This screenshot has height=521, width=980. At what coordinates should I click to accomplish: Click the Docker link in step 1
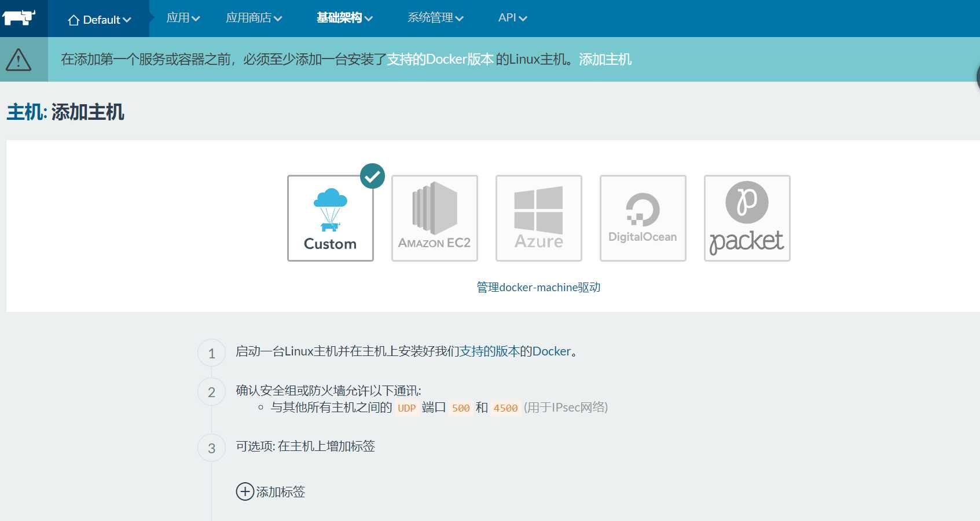click(552, 351)
